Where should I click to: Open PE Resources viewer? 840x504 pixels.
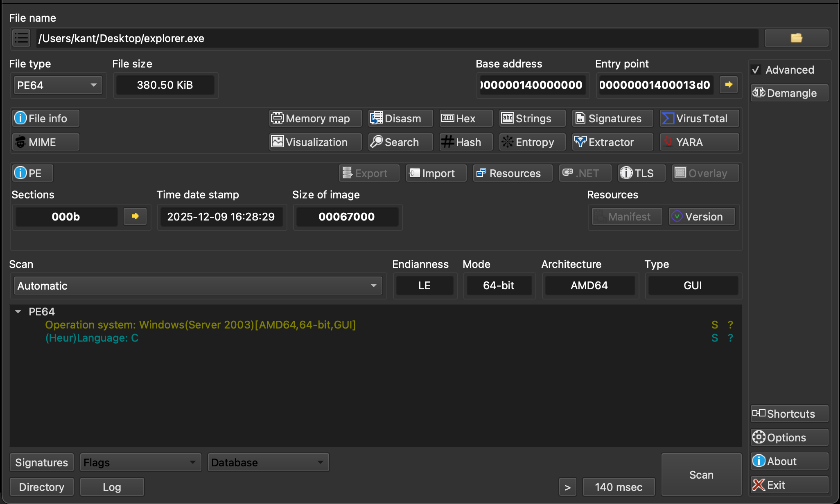pos(513,173)
